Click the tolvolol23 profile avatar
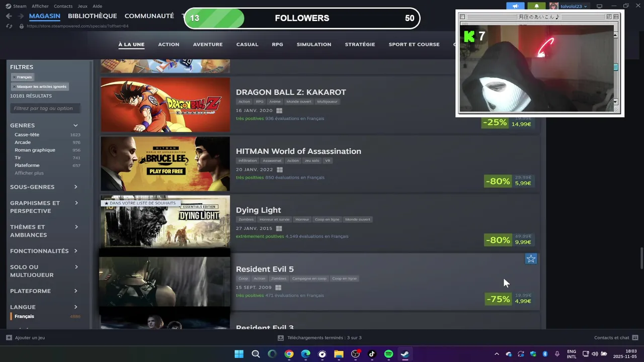 (x=553, y=6)
